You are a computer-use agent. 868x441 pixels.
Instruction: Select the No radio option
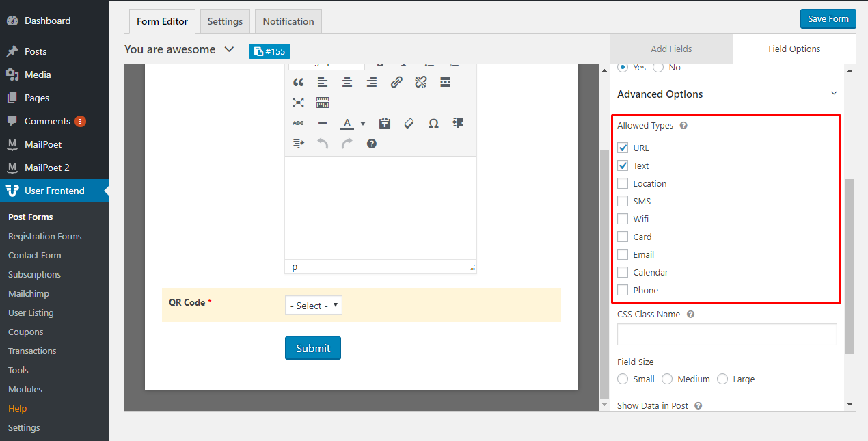[658, 67]
